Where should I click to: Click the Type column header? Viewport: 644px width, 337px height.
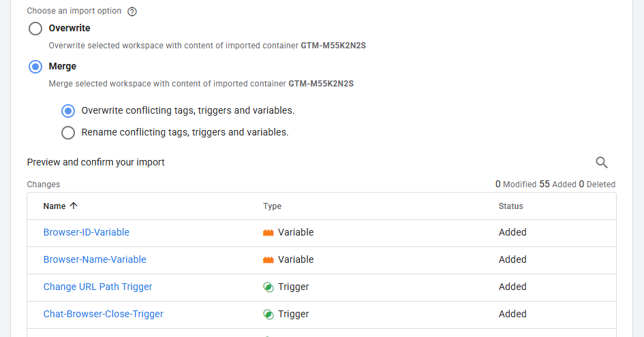pyautogui.click(x=272, y=206)
